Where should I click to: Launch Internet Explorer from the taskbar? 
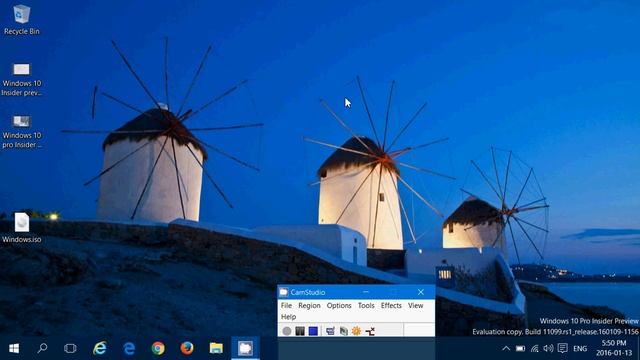click(x=100, y=348)
